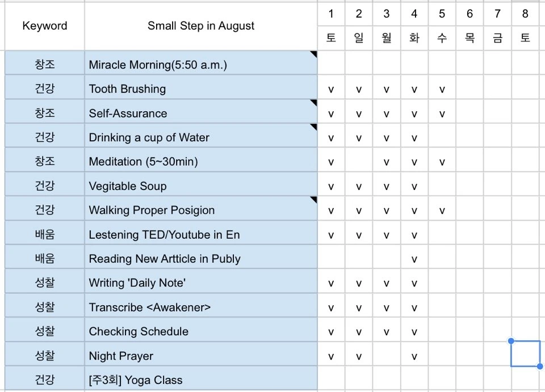Click fill handle of the selected cell

[x=539, y=366]
